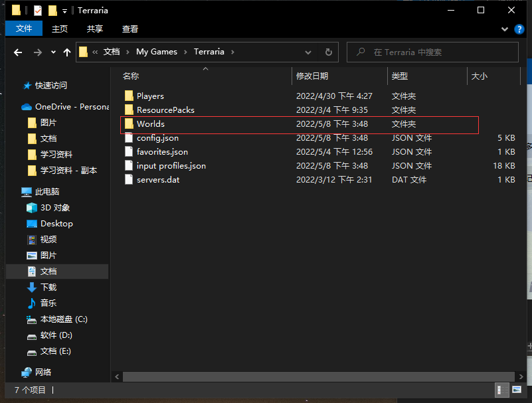Expand the address bar history dropdown

point(308,52)
